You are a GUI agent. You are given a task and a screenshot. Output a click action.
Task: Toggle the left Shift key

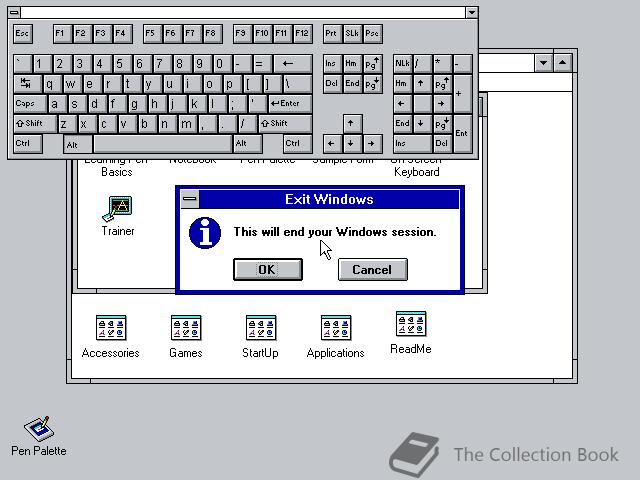35,124
